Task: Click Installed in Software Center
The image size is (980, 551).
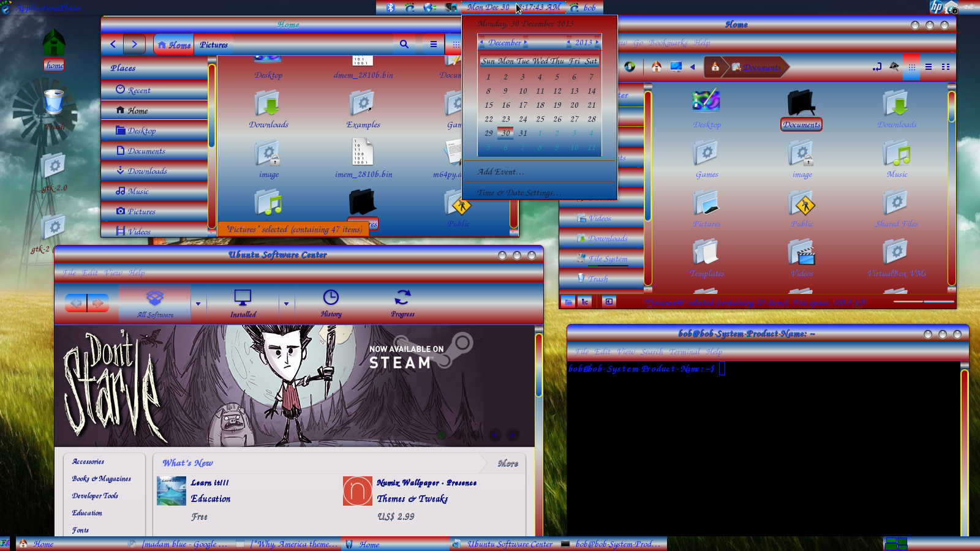Action: [243, 304]
